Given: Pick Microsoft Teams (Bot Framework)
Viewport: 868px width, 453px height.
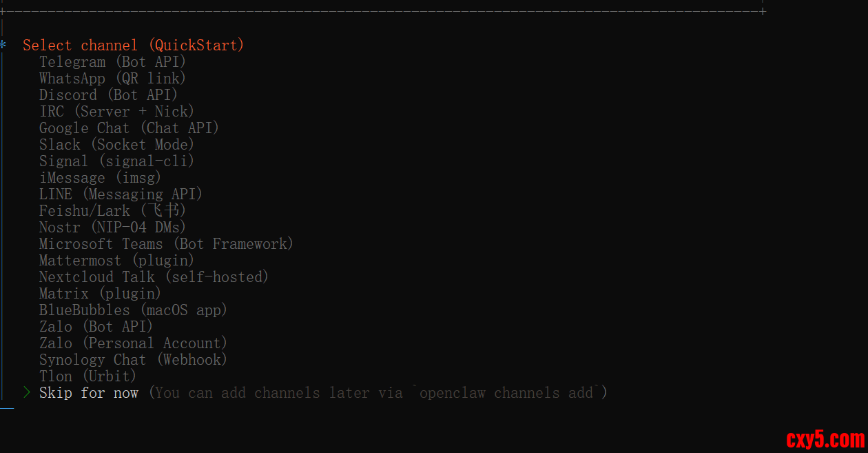Looking at the screenshot, I should coord(166,244).
